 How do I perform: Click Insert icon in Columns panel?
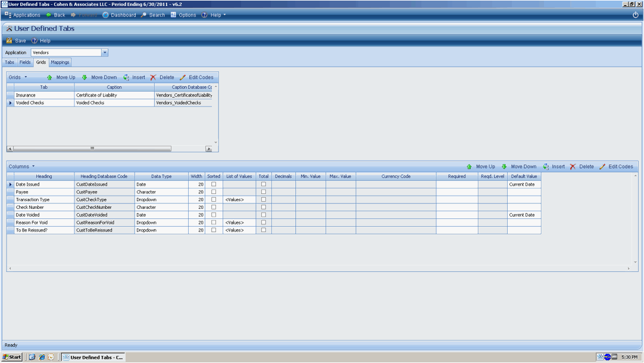tap(546, 167)
